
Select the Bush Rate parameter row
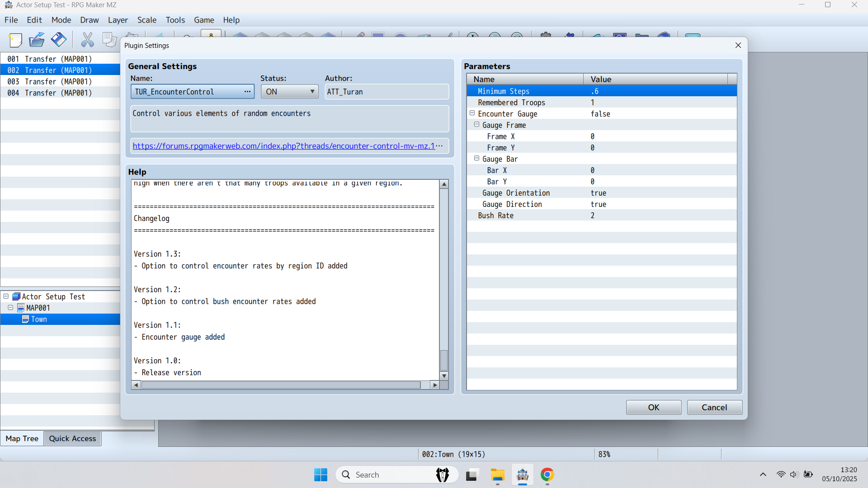pyautogui.click(x=602, y=216)
